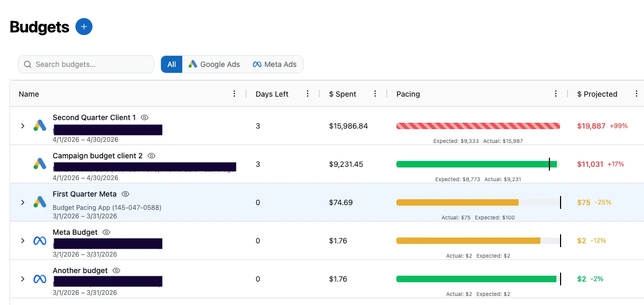Click the Another budget name
The height and width of the screenshot is (305, 644).
pos(80,270)
